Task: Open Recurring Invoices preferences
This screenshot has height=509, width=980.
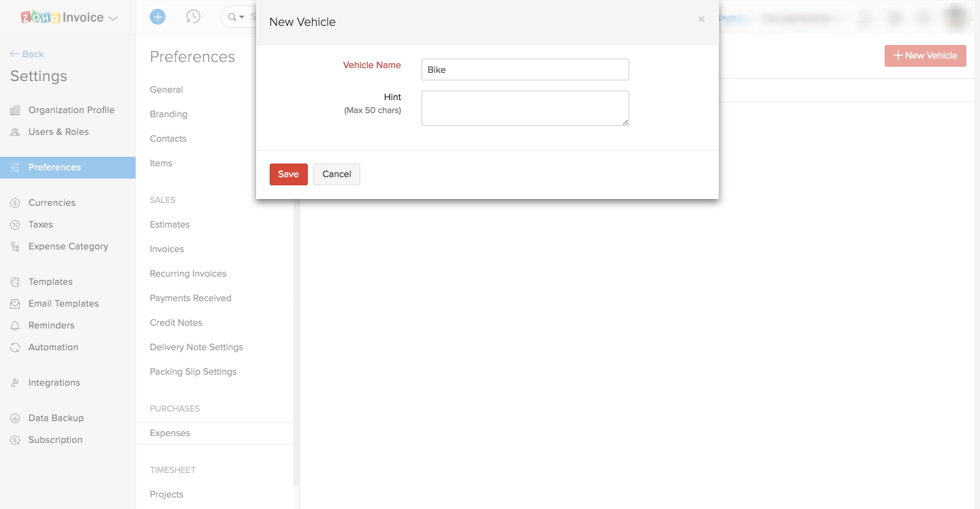Action: (188, 273)
